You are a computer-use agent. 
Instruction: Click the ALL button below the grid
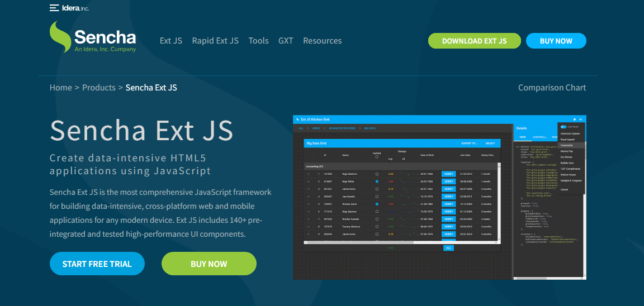pyautogui.click(x=448, y=248)
